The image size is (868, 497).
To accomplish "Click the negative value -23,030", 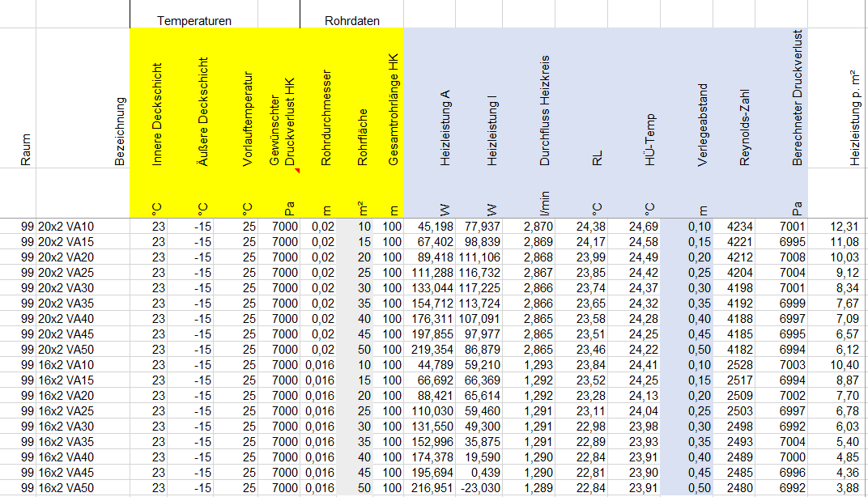I will point(479,488).
